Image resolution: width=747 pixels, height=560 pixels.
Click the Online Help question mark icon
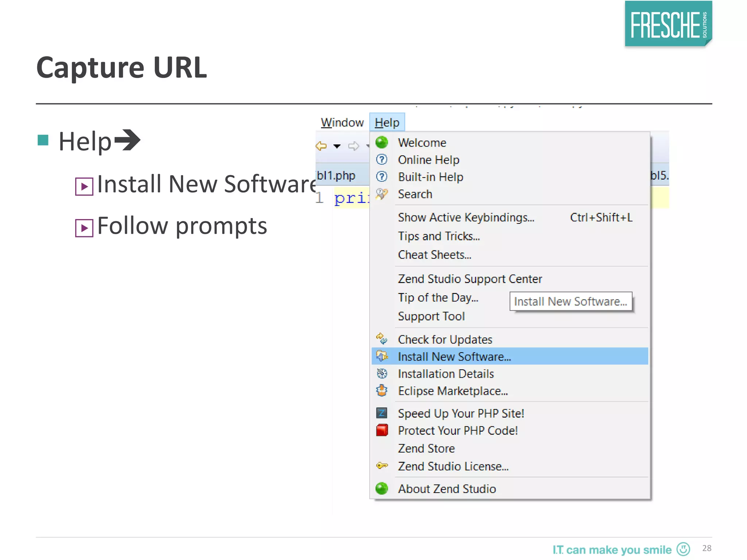382,159
